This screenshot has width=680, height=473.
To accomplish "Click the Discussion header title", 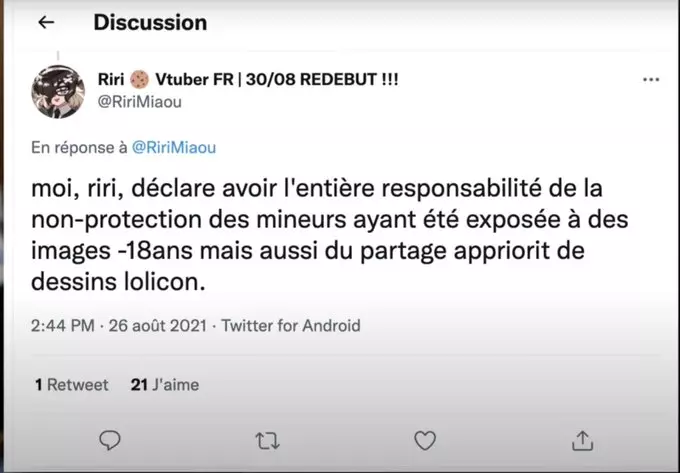I will [x=150, y=22].
